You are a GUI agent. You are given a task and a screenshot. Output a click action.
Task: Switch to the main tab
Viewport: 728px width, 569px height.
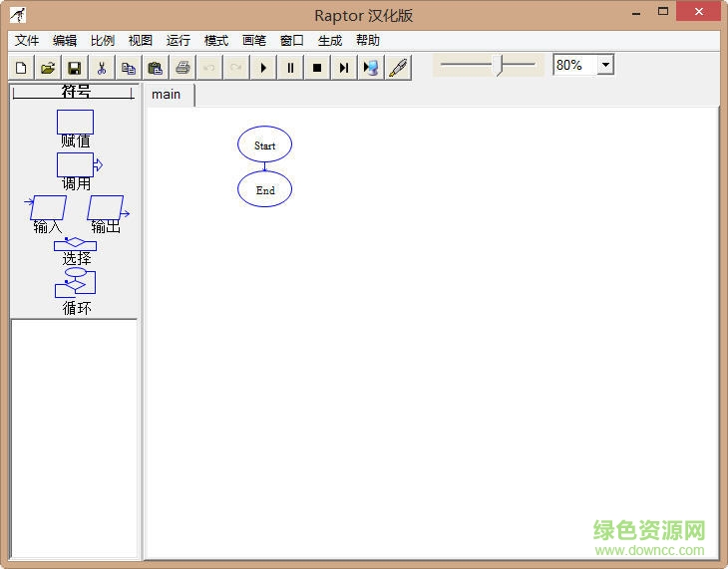[x=167, y=95]
